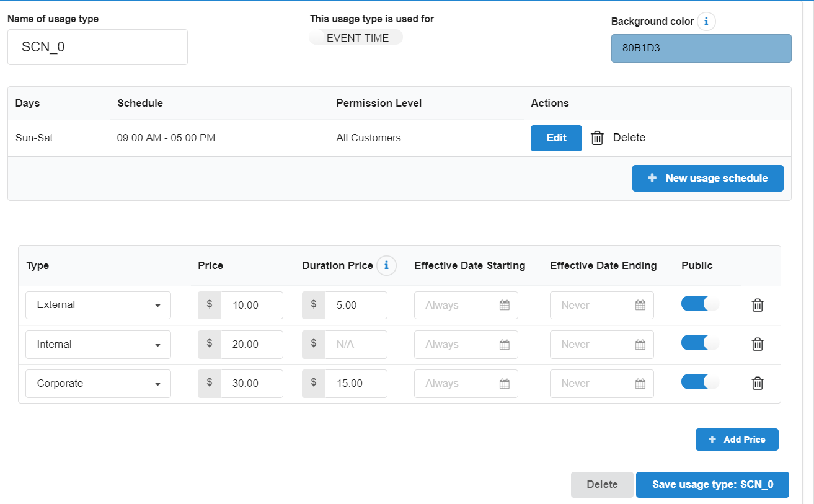Remove Corporate price row with trash icon
The height and width of the screenshot is (504, 814).
tap(757, 383)
